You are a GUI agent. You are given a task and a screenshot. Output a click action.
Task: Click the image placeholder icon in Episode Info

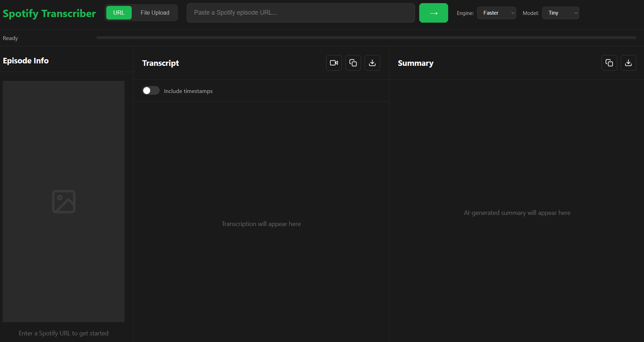coord(64,201)
